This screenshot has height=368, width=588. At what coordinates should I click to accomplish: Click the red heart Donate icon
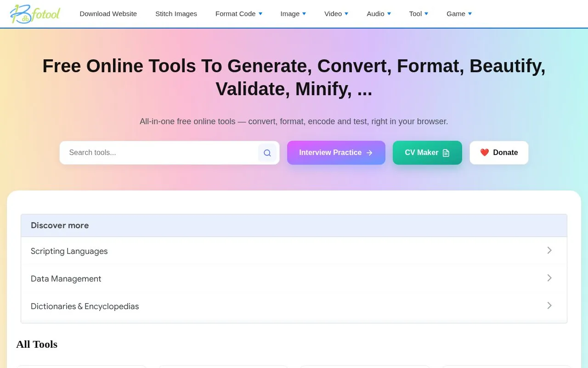485,152
